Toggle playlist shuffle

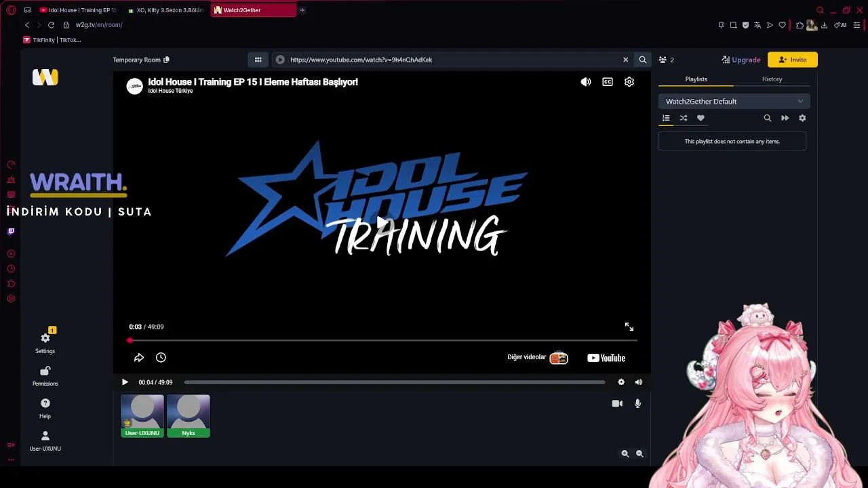tap(684, 118)
